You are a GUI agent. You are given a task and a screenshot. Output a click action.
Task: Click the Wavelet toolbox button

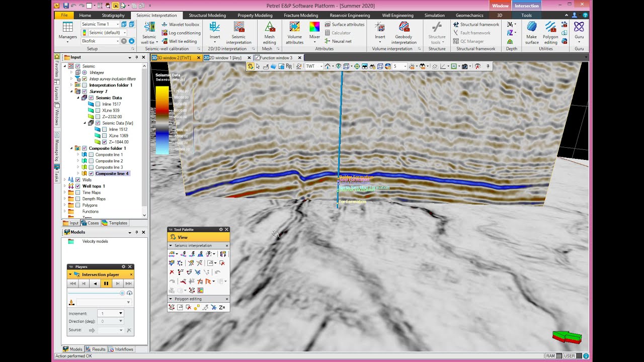[180, 24]
